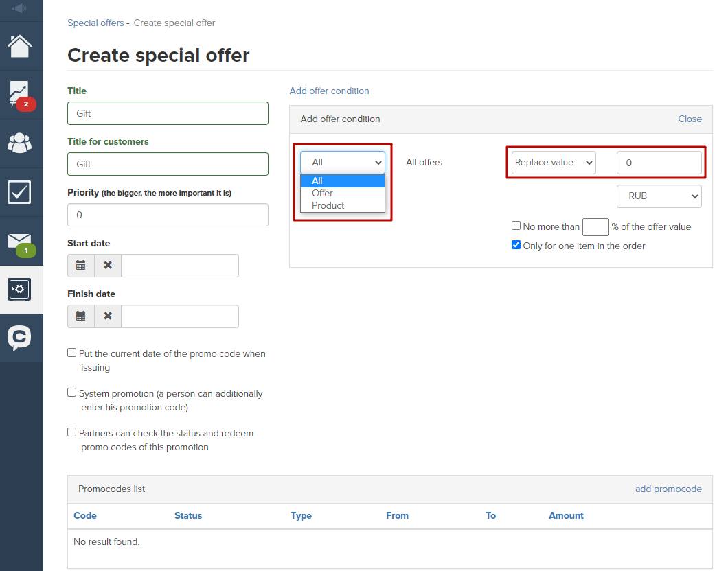Close the offer condition panel

(x=690, y=119)
